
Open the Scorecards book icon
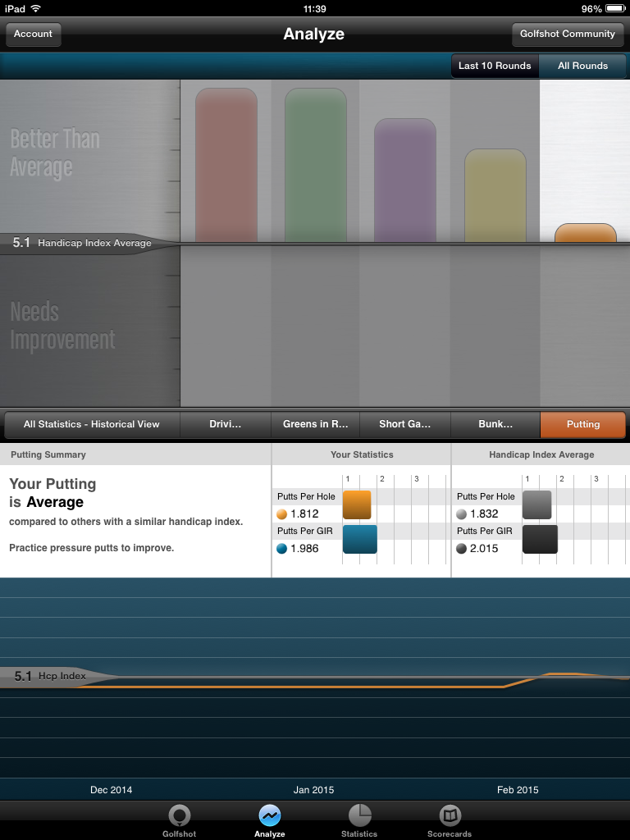coord(450,815)
